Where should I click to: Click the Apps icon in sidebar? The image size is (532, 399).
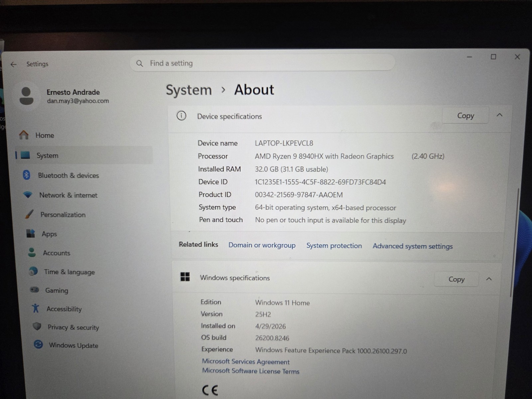[x=31, y=233]
